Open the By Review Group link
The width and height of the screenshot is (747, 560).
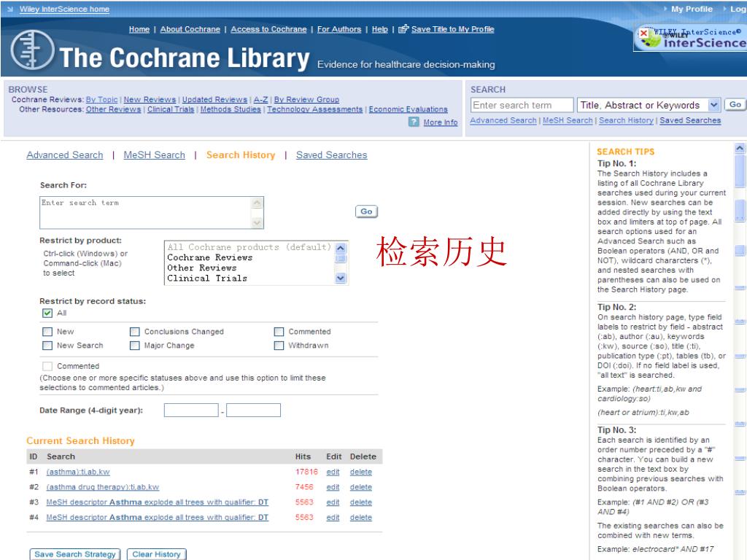click(306, 99)
